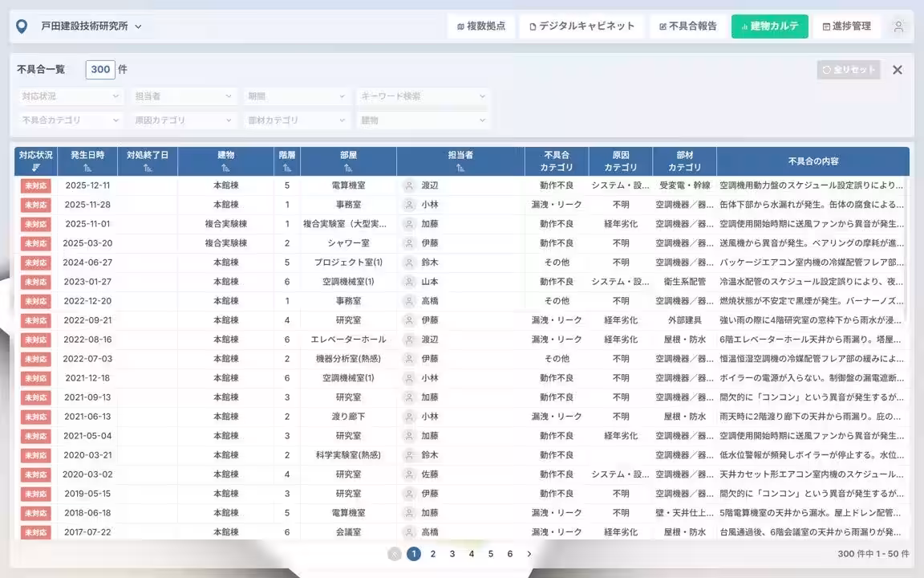The width and height of the screenshot is (924, 578).
Task: Click 鈴木 avatar in 2024-06-27 row
Action: point(409,263)
